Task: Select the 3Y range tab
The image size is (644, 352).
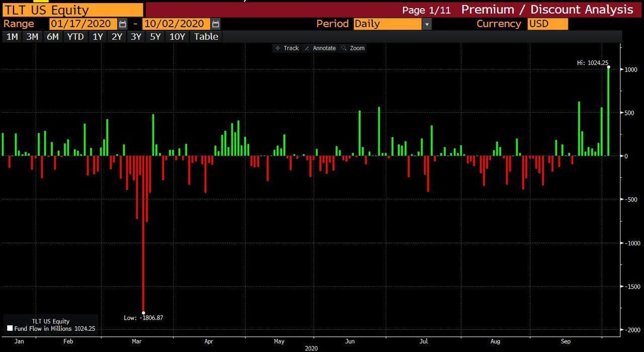Action: 136,36
